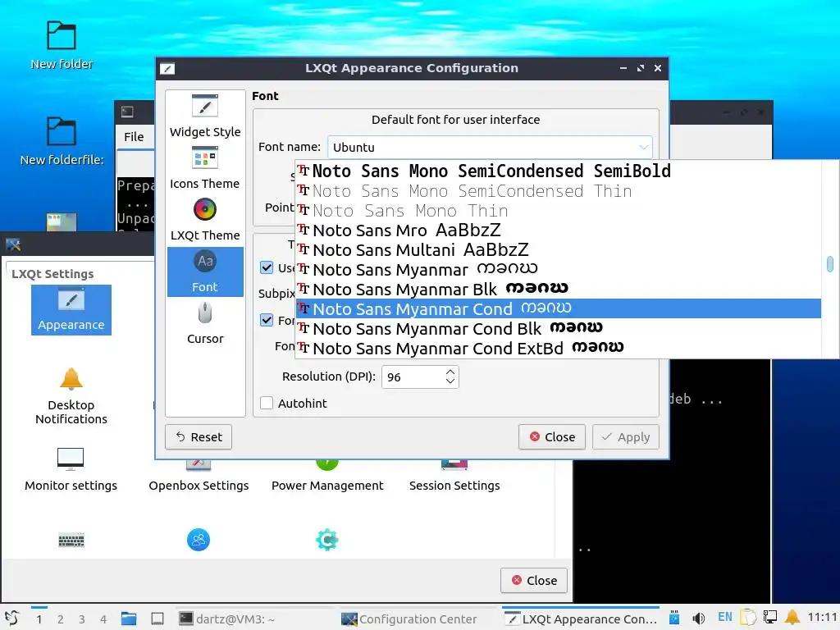Switch to virtual desktop 2

pos(61,619)
